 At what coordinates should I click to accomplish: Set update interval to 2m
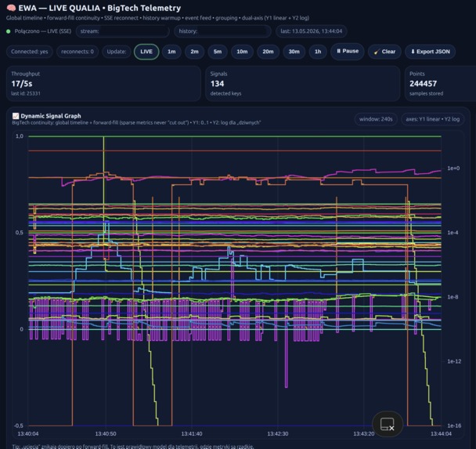195,52
